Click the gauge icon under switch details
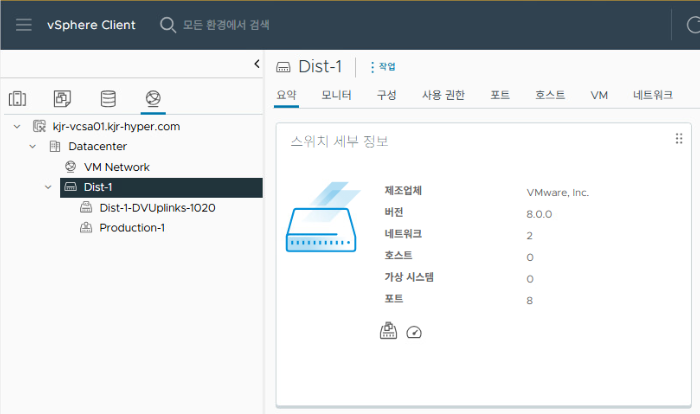The height and width of the screenshot is (414, 700). 414,332
